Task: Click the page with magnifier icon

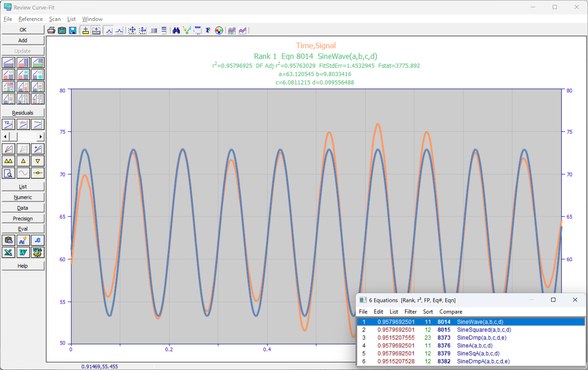Action: tap(8, 173)
